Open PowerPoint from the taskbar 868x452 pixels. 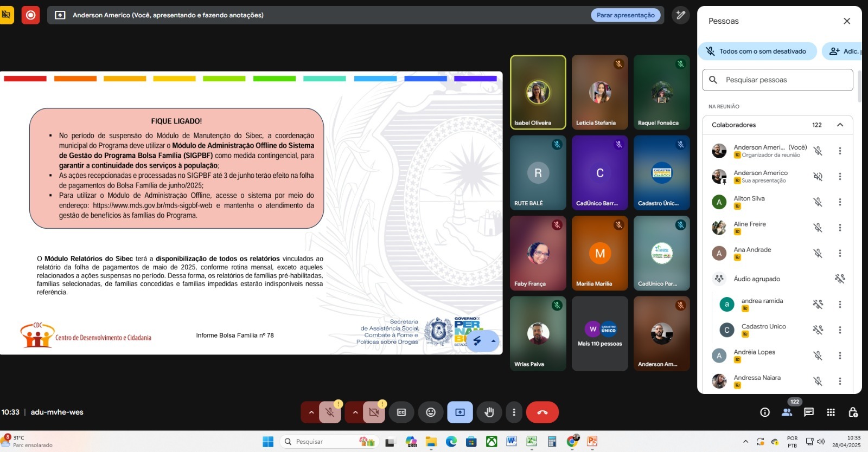pyautogui.click(x=592, y=442)
